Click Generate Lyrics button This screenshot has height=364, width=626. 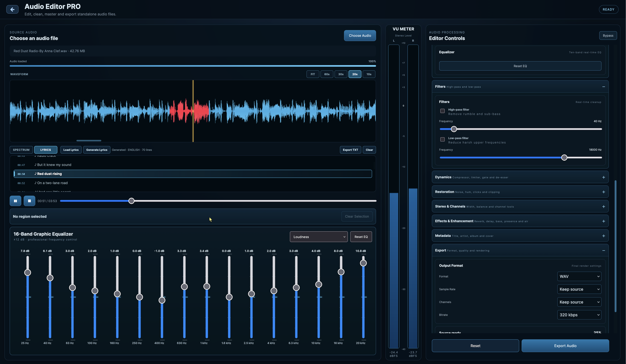point(97,150)
